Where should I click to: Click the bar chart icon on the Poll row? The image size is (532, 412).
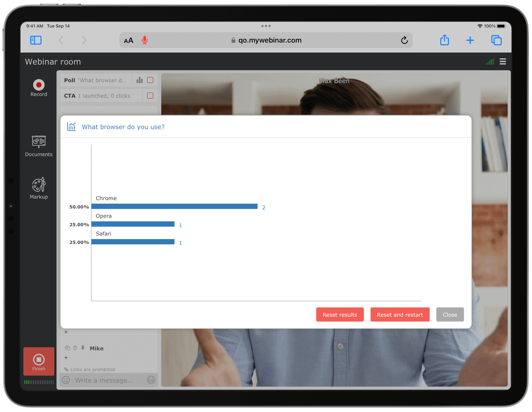(x=139, y=80)
